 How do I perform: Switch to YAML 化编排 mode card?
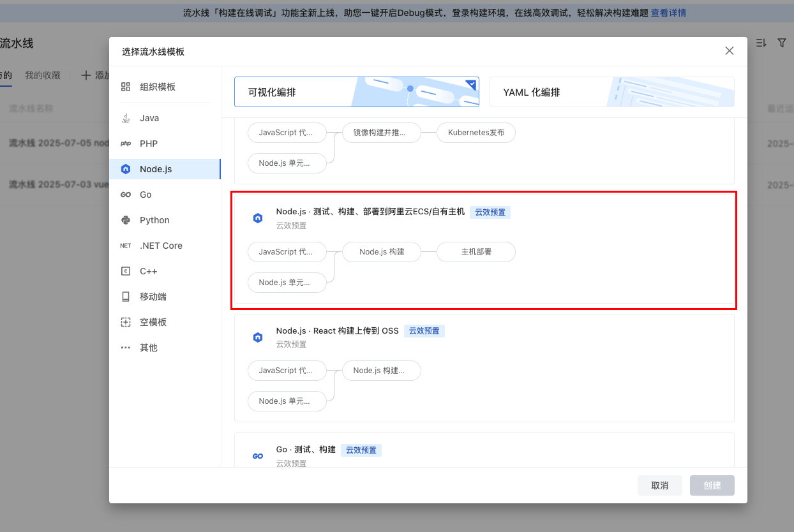click(611, 92)
